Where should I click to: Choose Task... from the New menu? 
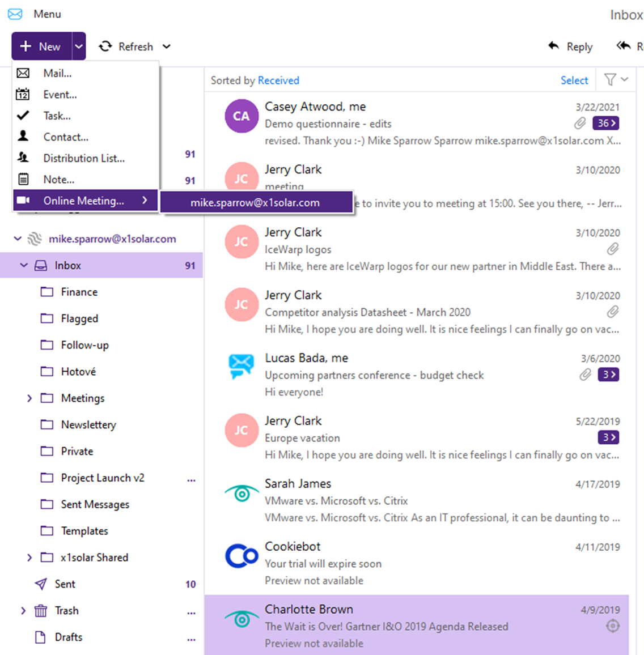86,116
